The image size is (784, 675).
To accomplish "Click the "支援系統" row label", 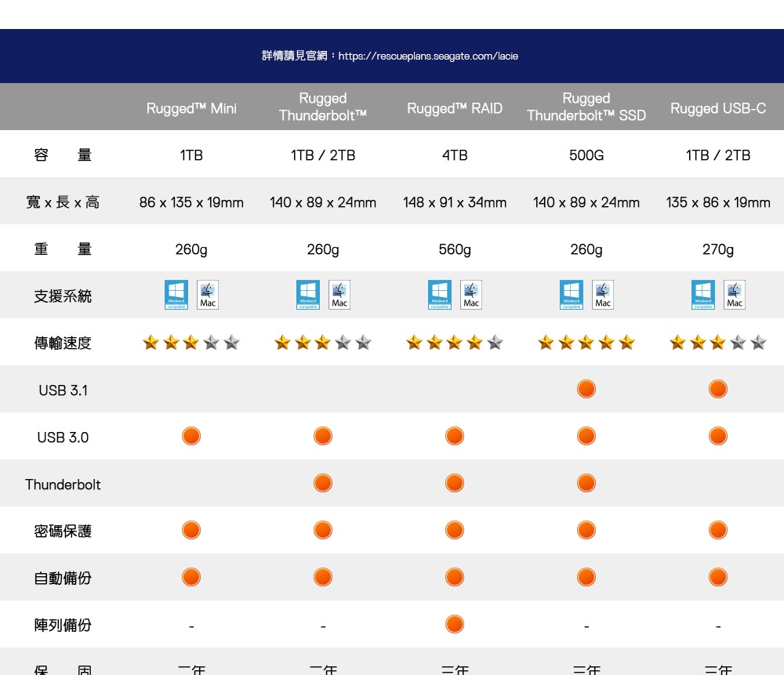I will coord(63,296).
